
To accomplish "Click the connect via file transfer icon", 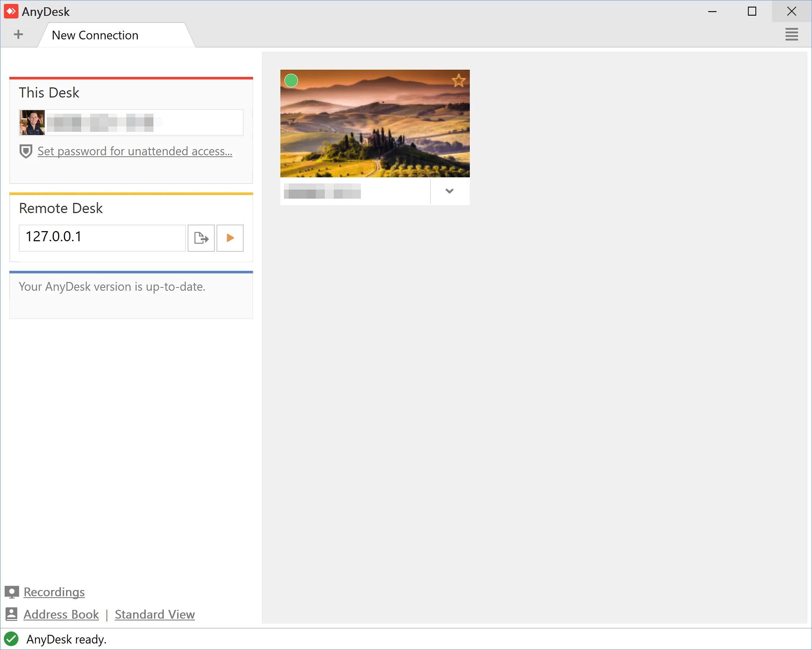I will pyautogui.click(x=201, y=238).
